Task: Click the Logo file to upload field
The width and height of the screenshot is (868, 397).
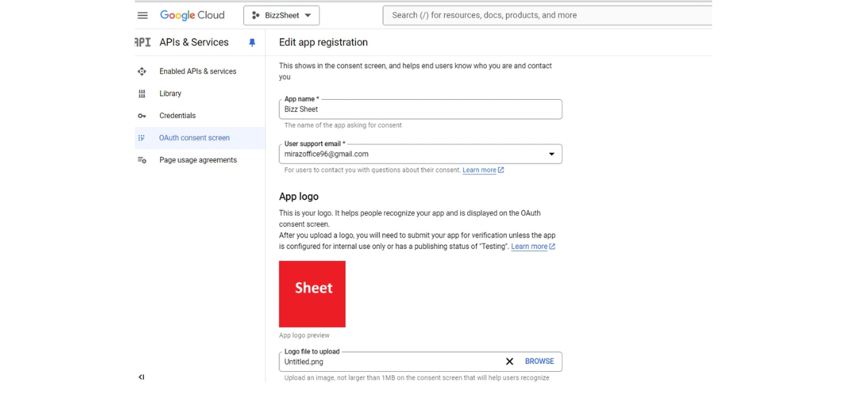Action: click(420, 362)
